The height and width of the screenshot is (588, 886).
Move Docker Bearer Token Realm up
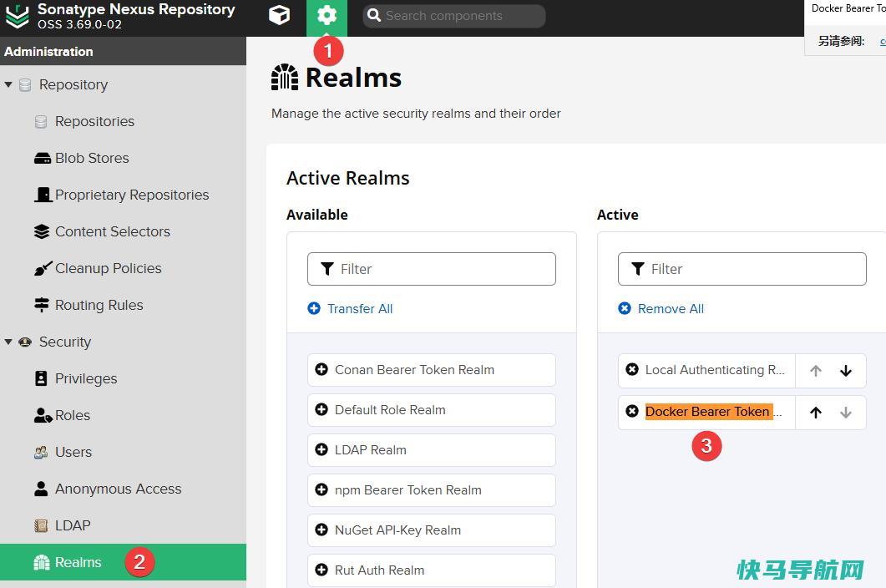(x=815, y=413)
